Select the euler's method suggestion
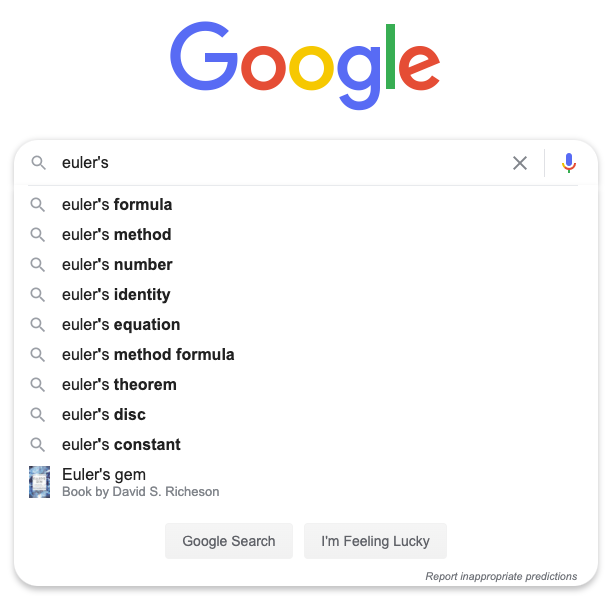Image resolution: width=614 pixels, height=596 pixels. (303, 235)
